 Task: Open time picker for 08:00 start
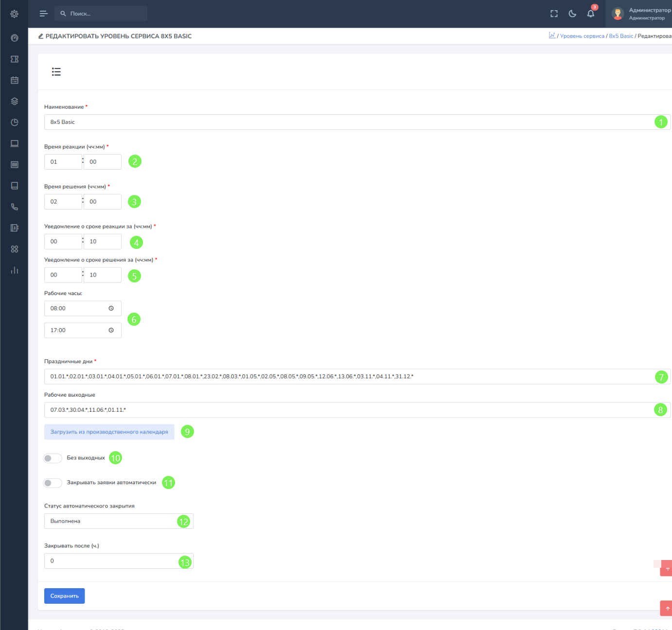click(111, 308)
